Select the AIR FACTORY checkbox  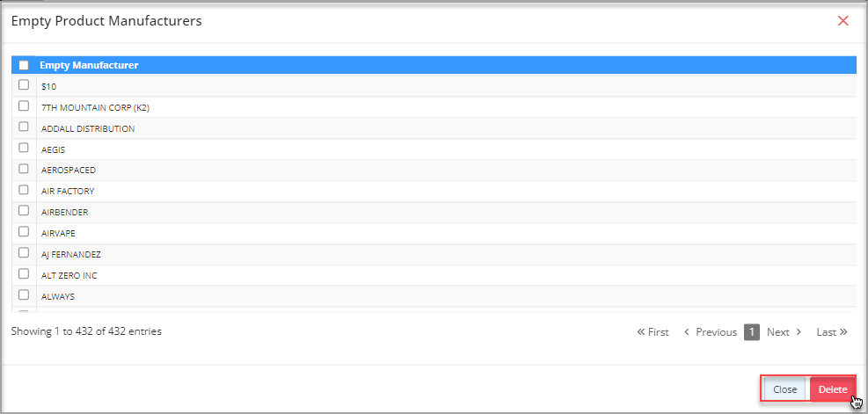[24, 189]
